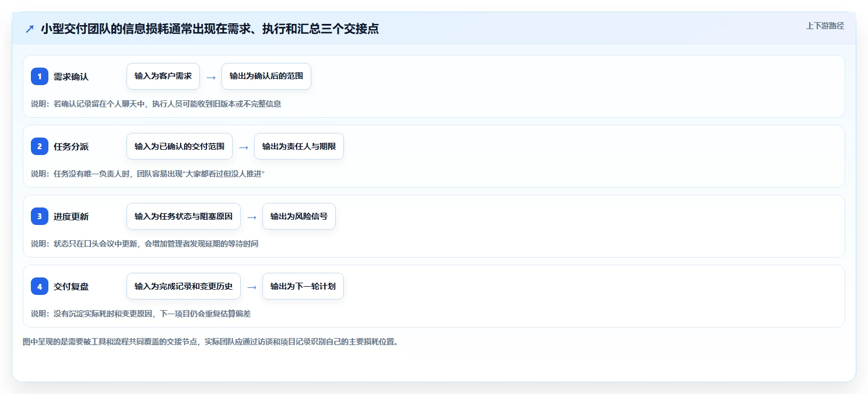Viewport: 868px width, 394px height.
Task: Click the arrow after '输入为已确认的交付范围'
Action: (244, 147)
